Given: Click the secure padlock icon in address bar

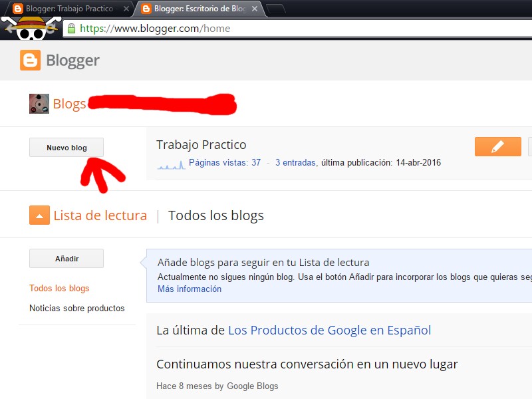Looking at the screenshot, I should click(x=71, y=29).
